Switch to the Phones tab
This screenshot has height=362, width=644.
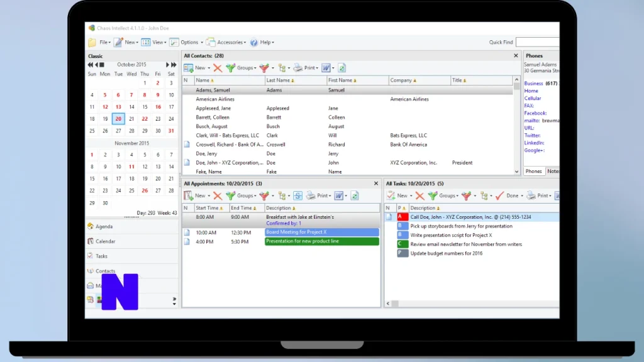pyautogui.click(x=533, y=171)
